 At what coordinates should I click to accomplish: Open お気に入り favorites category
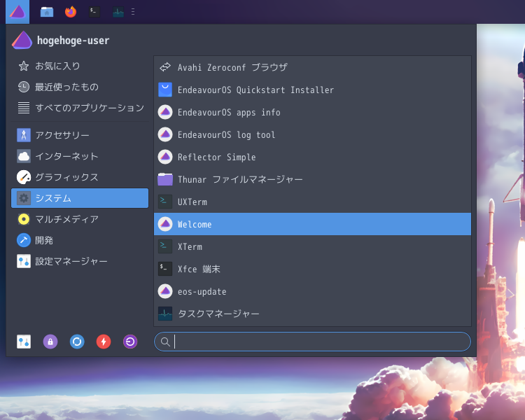(80, 66)
